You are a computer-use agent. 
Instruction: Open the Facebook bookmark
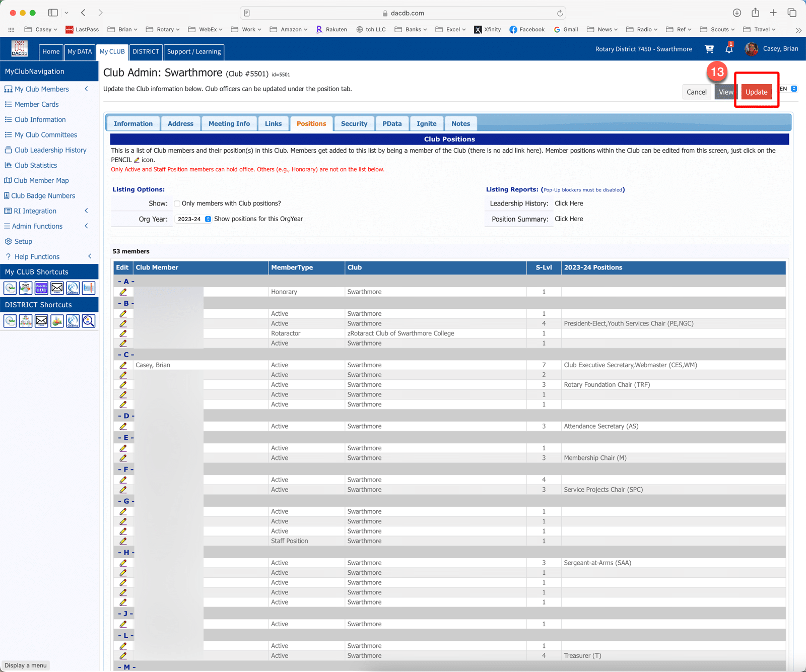point(527,29)
